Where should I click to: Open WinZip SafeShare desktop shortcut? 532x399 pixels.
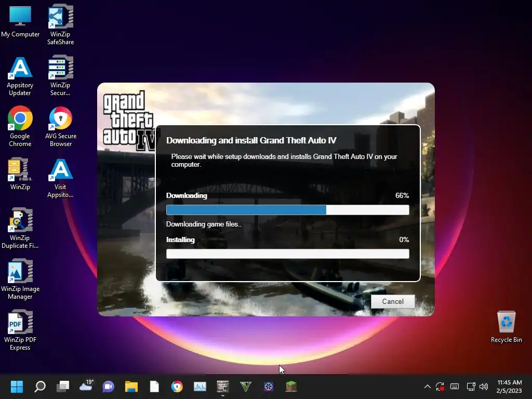point(60,25)
